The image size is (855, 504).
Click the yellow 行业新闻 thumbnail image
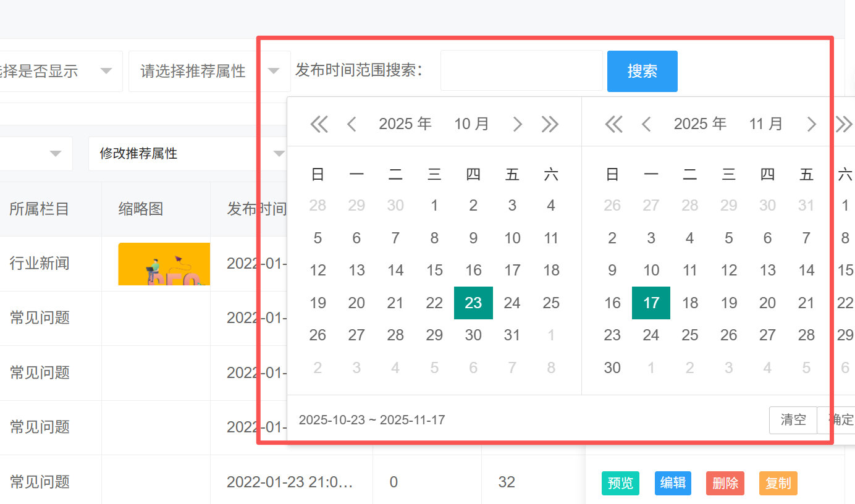[164, 264]
